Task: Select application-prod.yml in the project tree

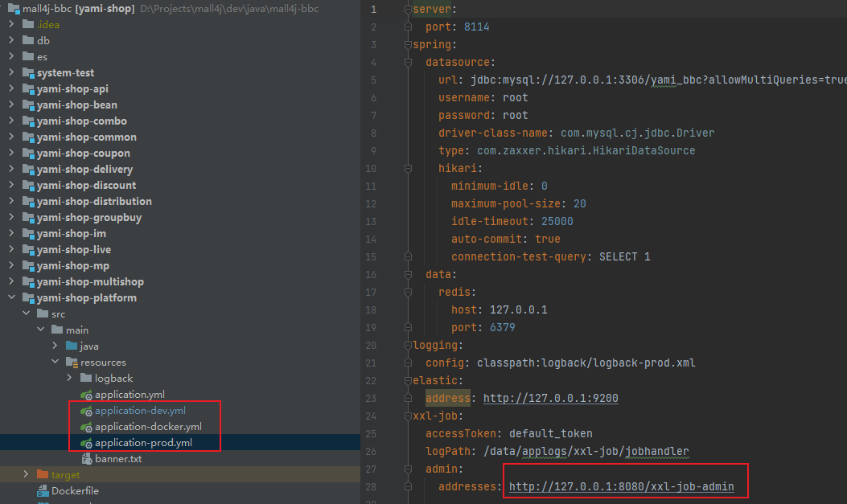Action: tap(143, 443)
